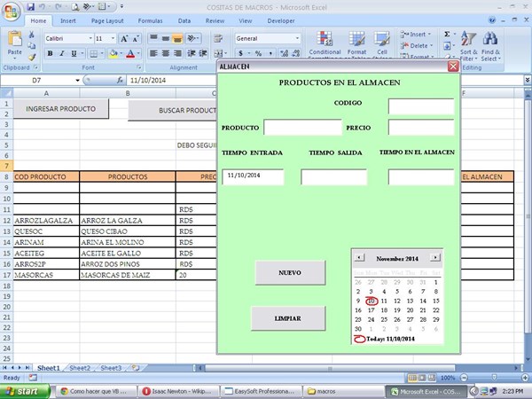Viewport: 532px width, 399px height.
Task: Click the Wrap Text icon
Action: point(218,39)
